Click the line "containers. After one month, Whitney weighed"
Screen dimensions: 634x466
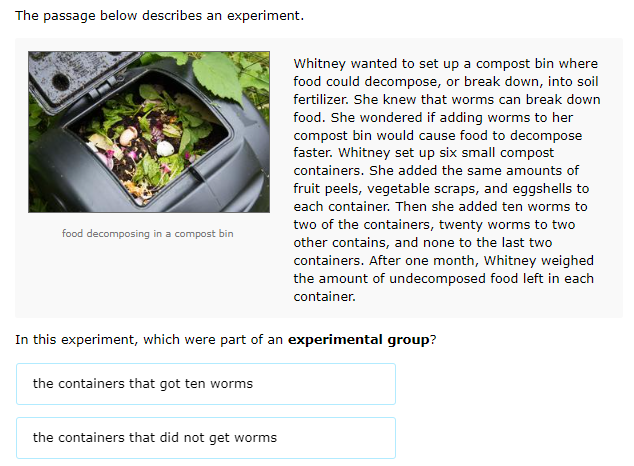(x=444, y=261)
